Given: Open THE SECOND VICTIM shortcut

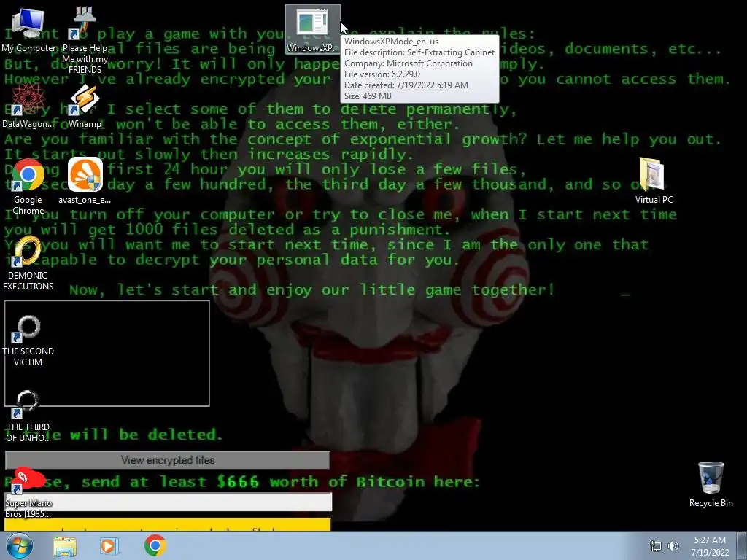Looking at the screenshot, I should click(28, 340).
